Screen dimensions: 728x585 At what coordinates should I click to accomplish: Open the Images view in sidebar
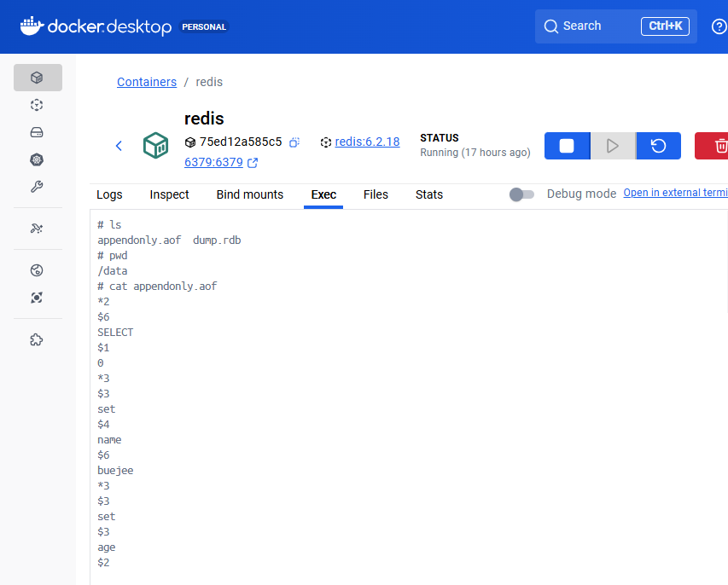tap(37, 105)
